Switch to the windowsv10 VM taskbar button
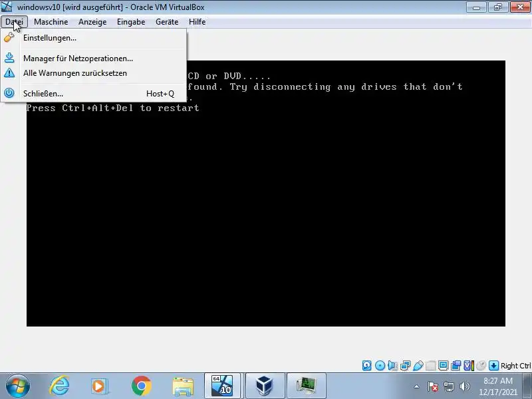 click(222, 386)
